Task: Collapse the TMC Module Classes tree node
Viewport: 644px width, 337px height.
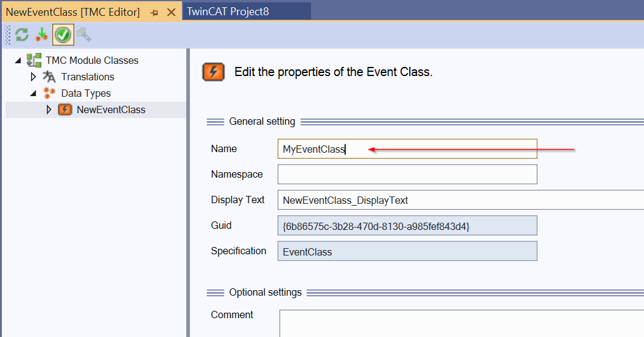Action: (x=18, y=61)
